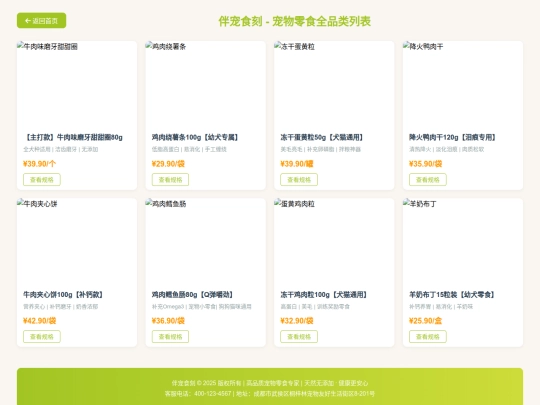The height and width of the screenshot is (405, 540).
Task: Click the 返回首页 back button
Action: 41,21
